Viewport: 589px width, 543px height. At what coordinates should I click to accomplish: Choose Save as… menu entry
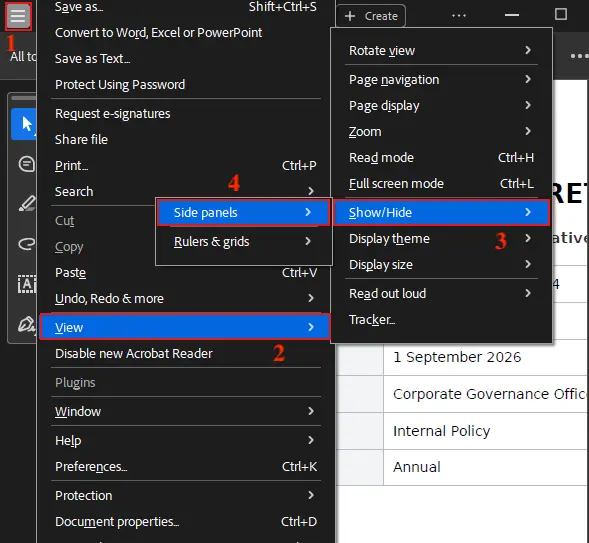[x=186, y=7]
